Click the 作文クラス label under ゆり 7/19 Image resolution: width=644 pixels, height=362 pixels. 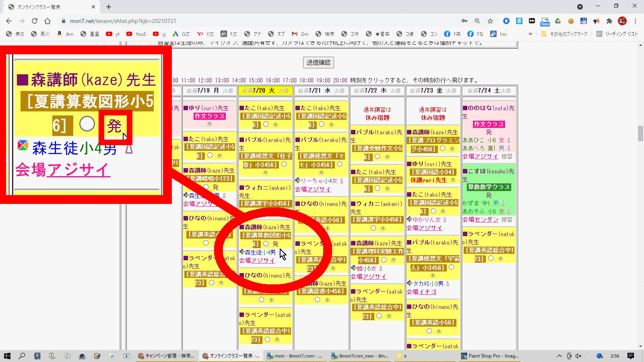[x=209, y=116]
